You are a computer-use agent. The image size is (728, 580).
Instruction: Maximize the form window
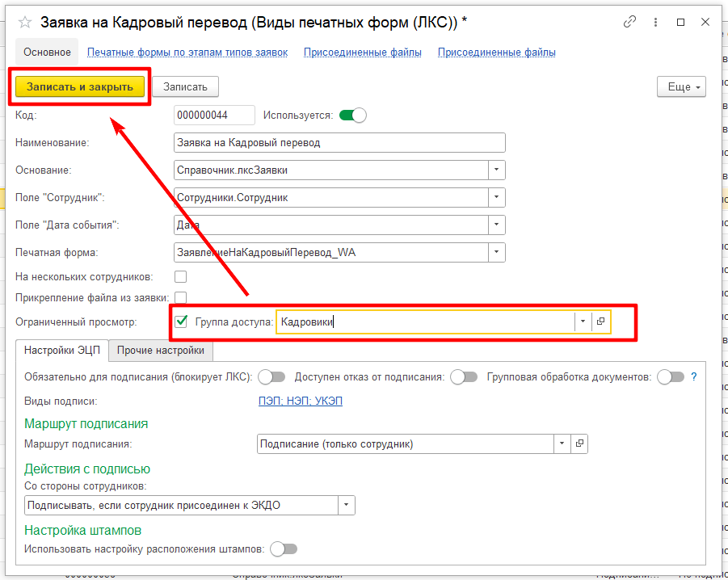[x=680, y=23]
